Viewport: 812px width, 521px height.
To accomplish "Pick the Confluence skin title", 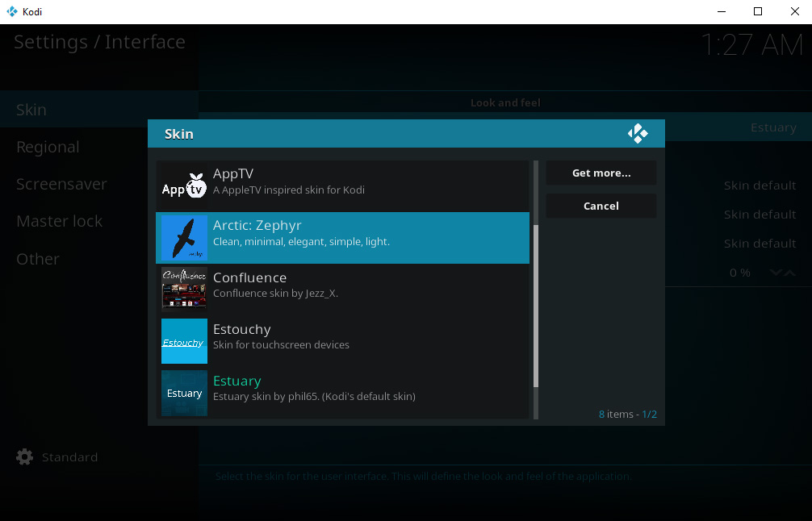I will 249,277.
